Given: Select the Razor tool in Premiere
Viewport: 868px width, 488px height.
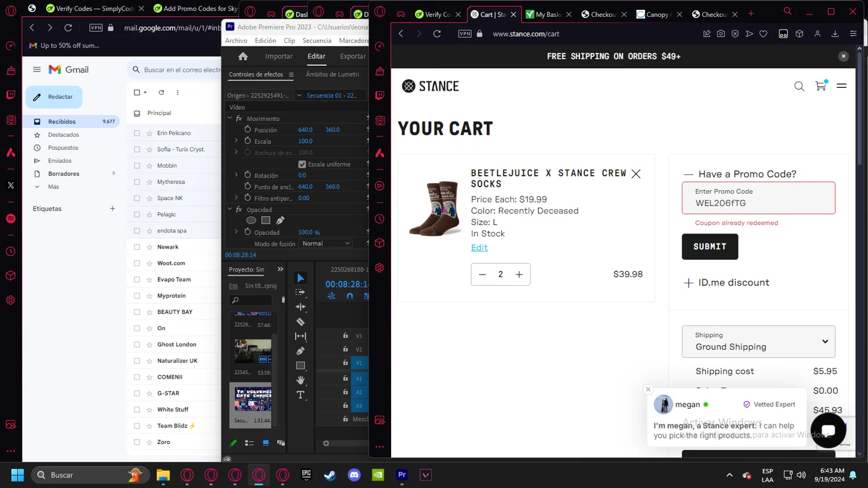Looking at the screenshot, I should 300,322.
